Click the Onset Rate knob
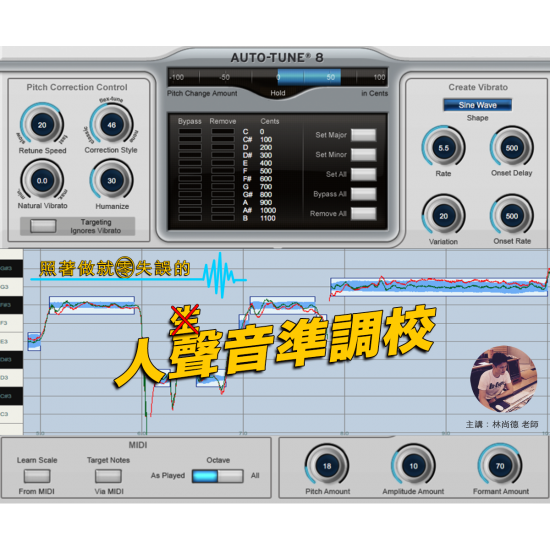550x550 pixels. tap(512, 216)
